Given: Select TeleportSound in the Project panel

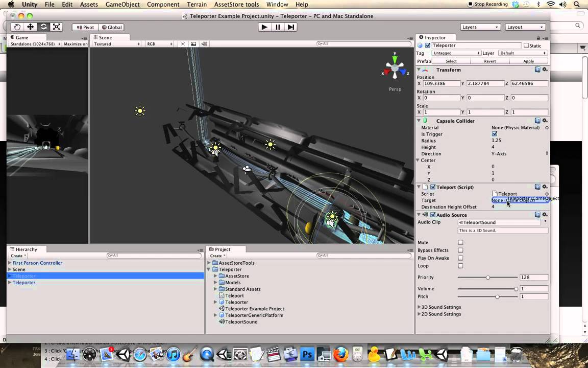Looking at the screenshot, I should tap(241, 321).
